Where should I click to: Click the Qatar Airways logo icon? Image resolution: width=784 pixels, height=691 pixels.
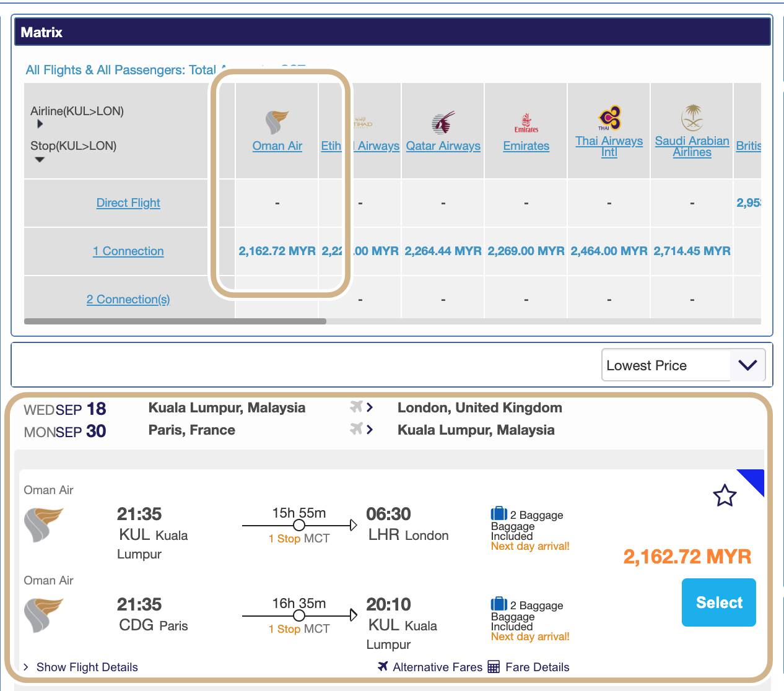tap(443, 123)
